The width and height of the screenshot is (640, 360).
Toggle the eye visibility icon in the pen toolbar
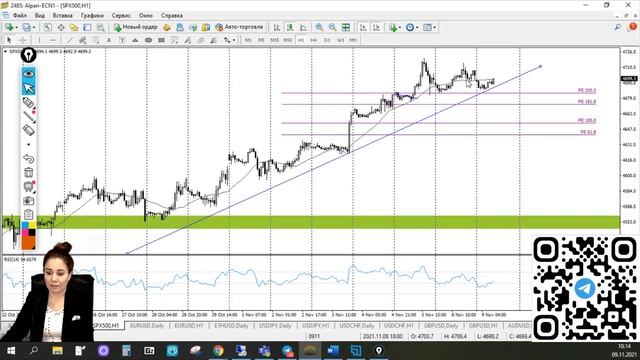(x=28, y=73)
